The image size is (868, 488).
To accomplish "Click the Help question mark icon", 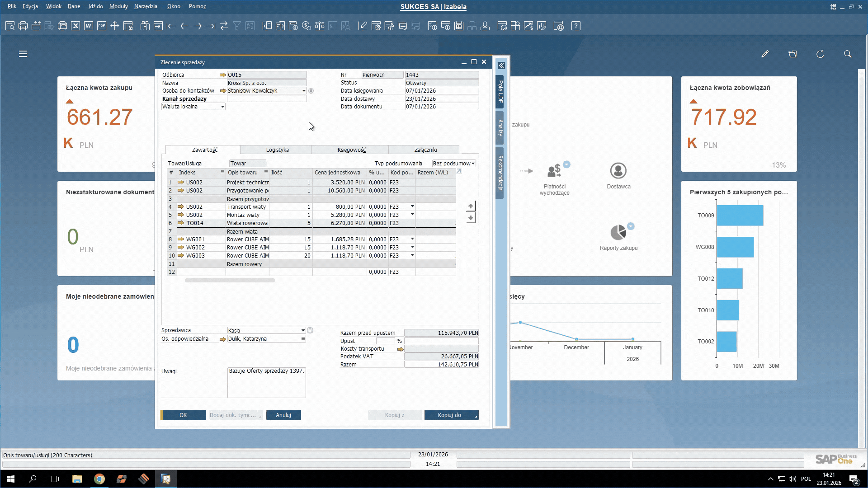I will (576, 26).
